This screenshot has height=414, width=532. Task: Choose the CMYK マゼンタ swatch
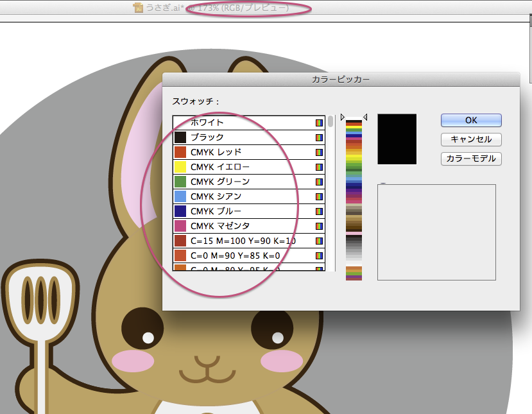point(244,227)
